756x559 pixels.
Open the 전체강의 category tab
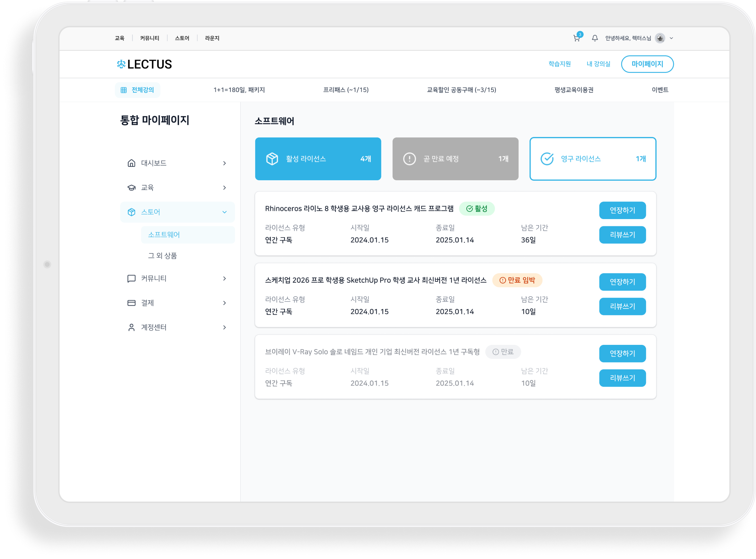pos(137,90)
